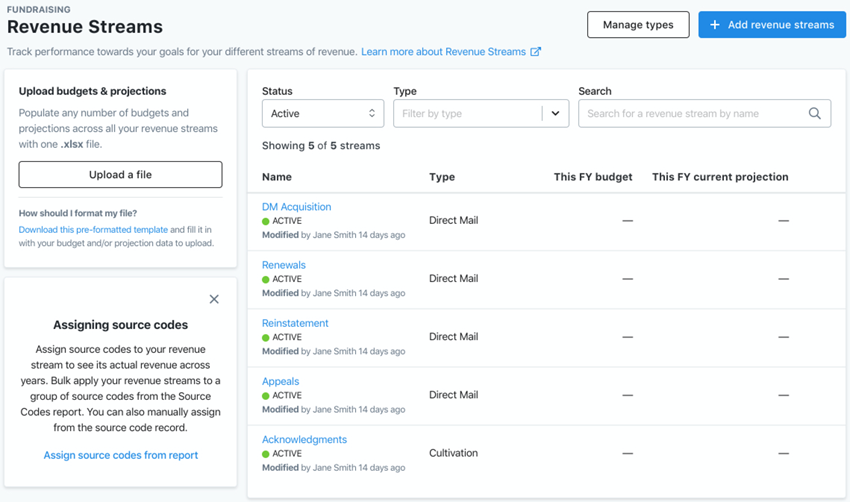Open the Renewals revenue stream
850x502 pixels.
284,265
